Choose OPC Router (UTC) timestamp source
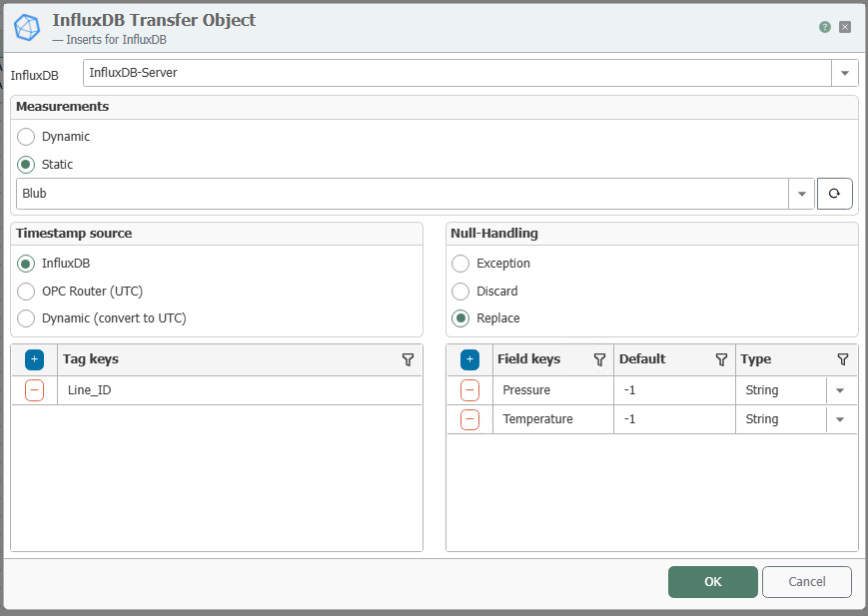This screenshot has height=616, width=868. (26, 292)
